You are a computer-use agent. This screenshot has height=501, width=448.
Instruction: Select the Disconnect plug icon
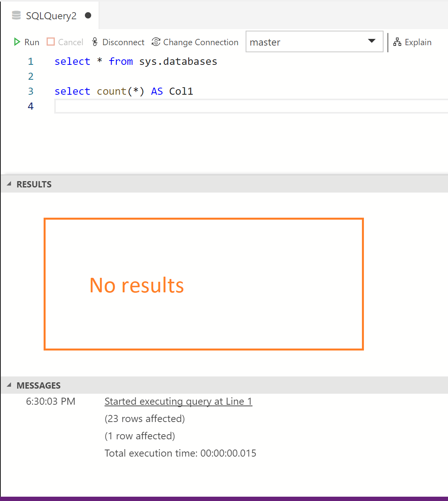click(x=94, y=41)
